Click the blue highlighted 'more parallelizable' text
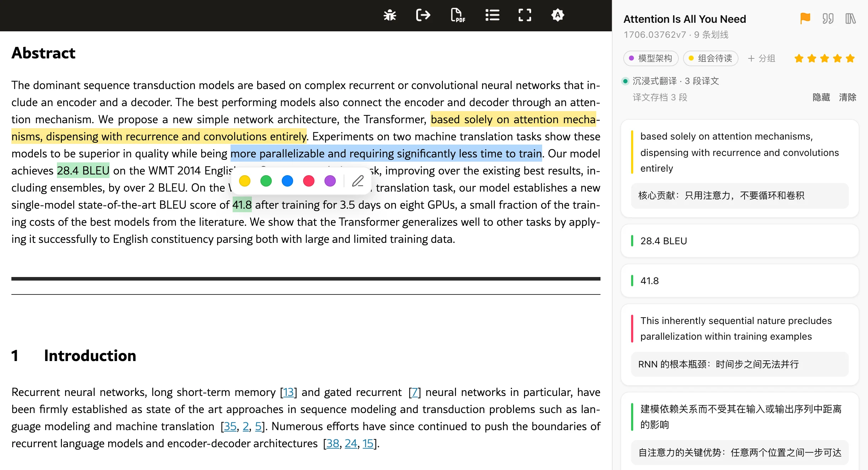This screenshot has width=868, height=470. coord(386,153)
